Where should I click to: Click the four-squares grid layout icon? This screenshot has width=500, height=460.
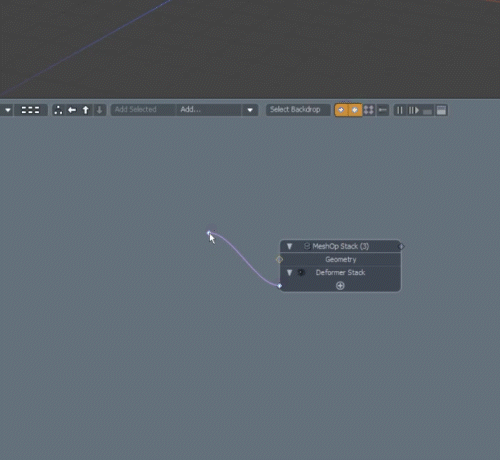[x=369, y=110]
